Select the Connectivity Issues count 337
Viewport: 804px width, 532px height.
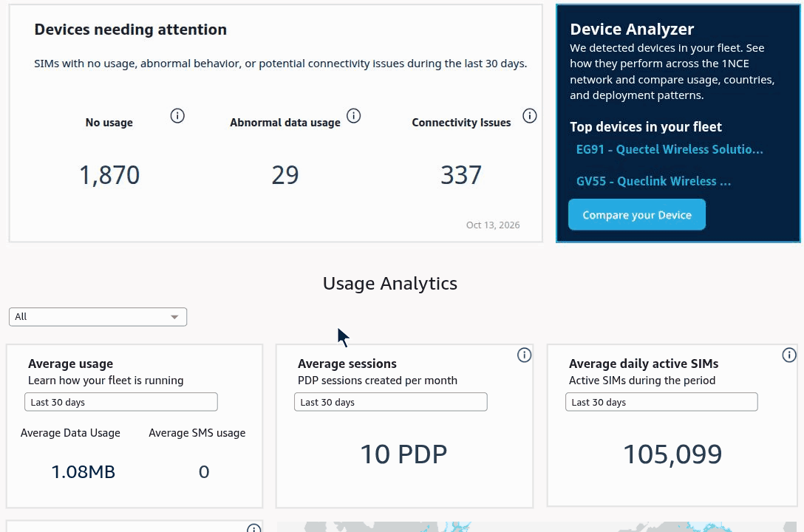461,175
